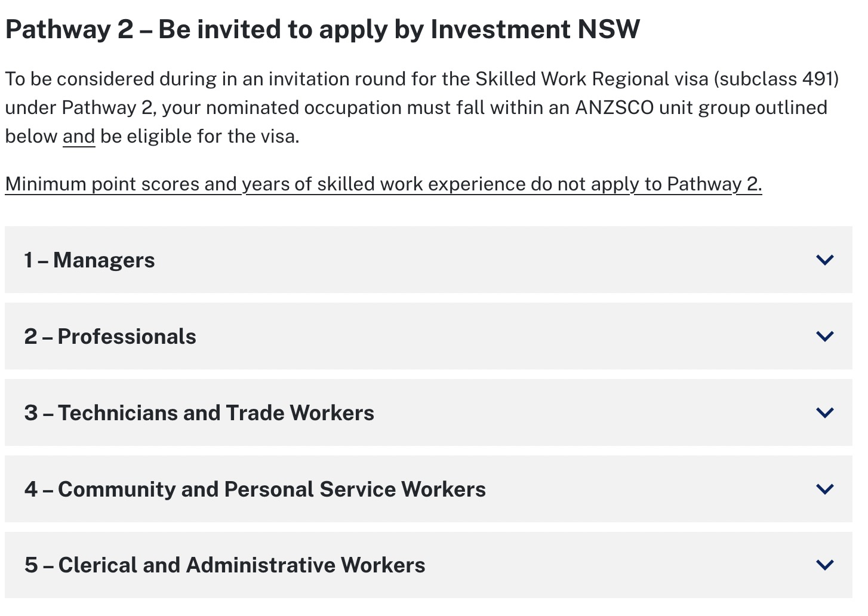
Task: Click 'Pathway 2' at the heading start
Action: [69, 30]
